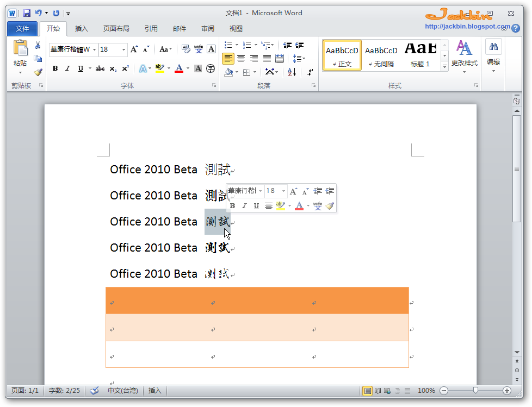Click the Copy icon in clipboard group
Viewport: 532px width, 407px height.
click(x=38, y=59)
